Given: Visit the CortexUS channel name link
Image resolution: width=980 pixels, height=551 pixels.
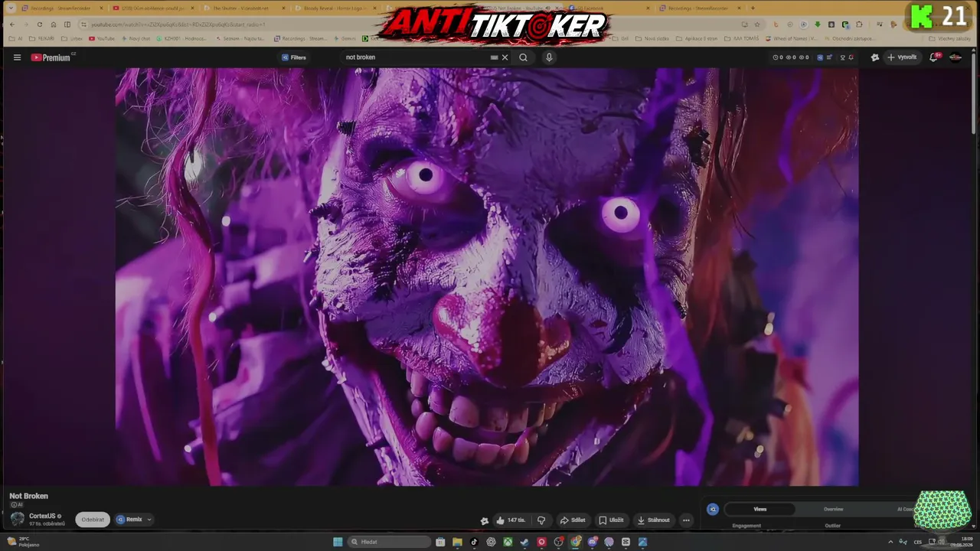Looking at the screenshot, I should tap(42, 516).
